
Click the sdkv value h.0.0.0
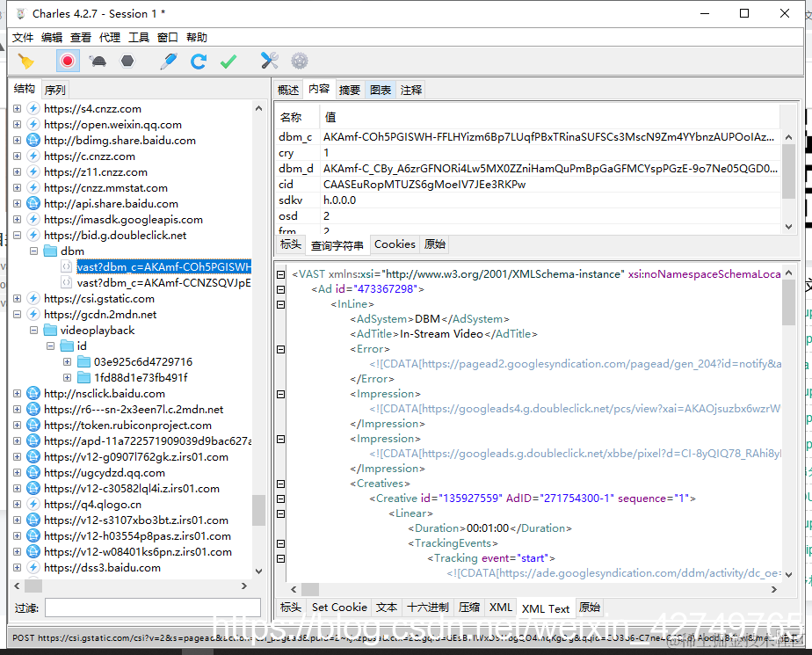point(340,200)
